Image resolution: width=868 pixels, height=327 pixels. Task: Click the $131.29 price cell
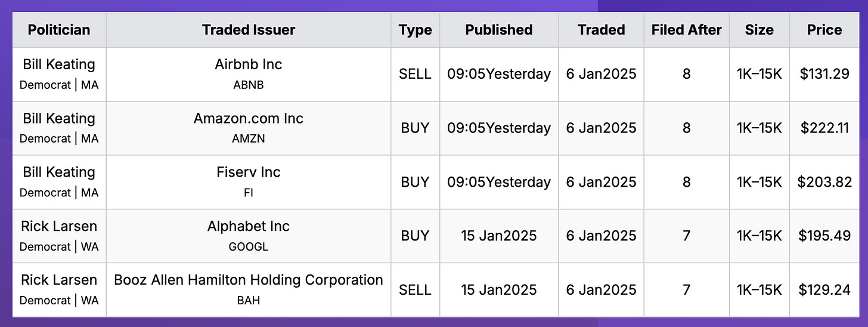click(824, 74)
